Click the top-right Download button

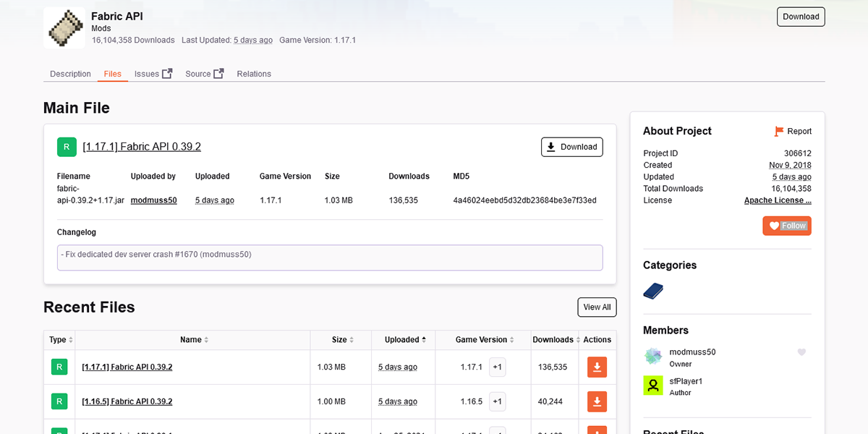coord(801,17)
